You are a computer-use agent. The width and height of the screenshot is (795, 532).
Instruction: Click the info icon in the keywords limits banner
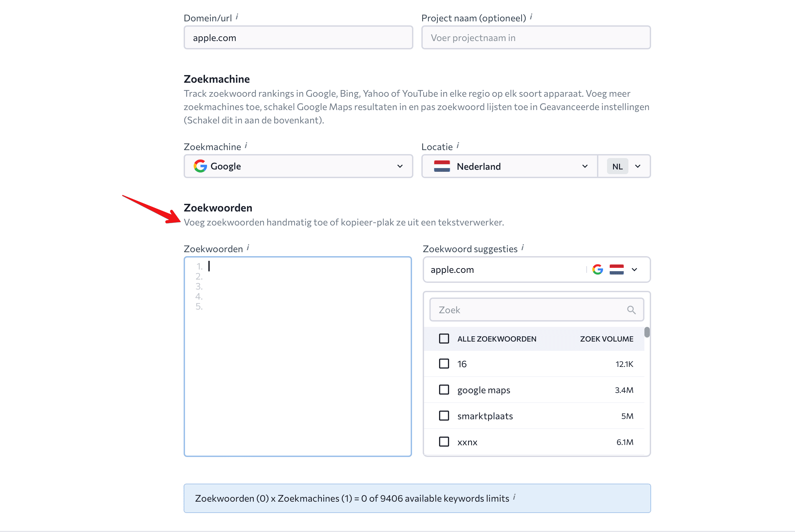514,497
